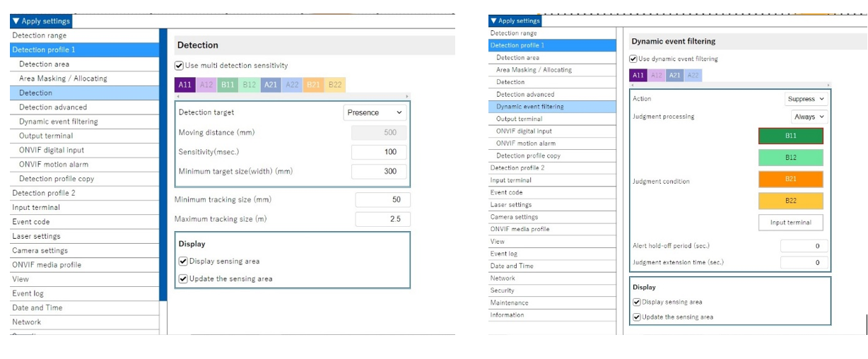This screenshot has height=359, width=868.
Task: Toggle Use multi detection sensitivity checkbox
Action: (x=180, y=66)
